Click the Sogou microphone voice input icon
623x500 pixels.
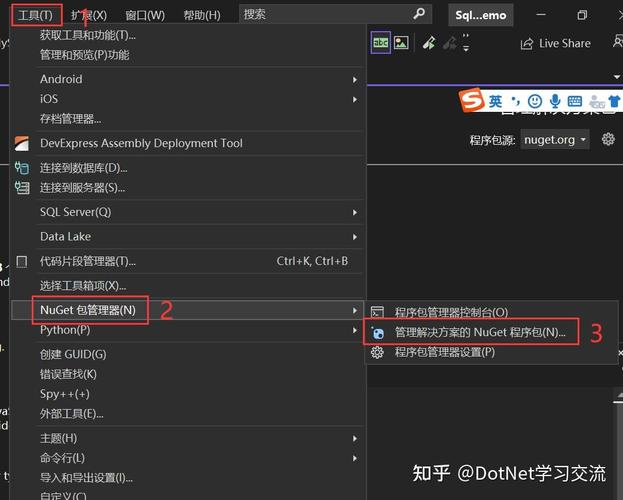(555, 101)
